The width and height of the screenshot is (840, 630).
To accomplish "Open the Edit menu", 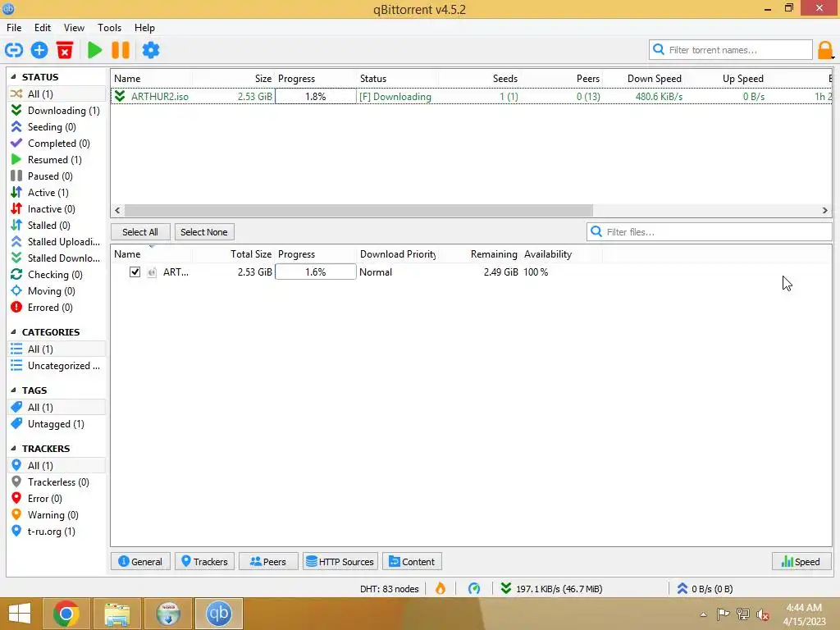I will (x=43, y=27).
